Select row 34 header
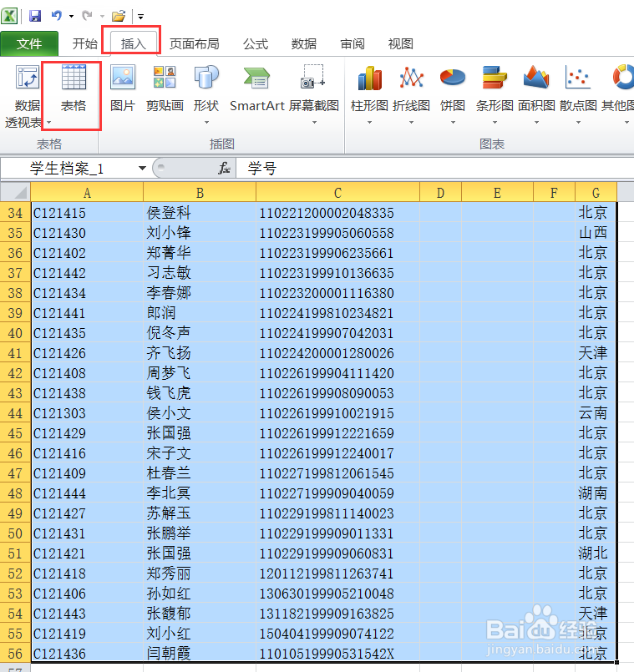Screen dimensions: 634x672 coord(15,213)
